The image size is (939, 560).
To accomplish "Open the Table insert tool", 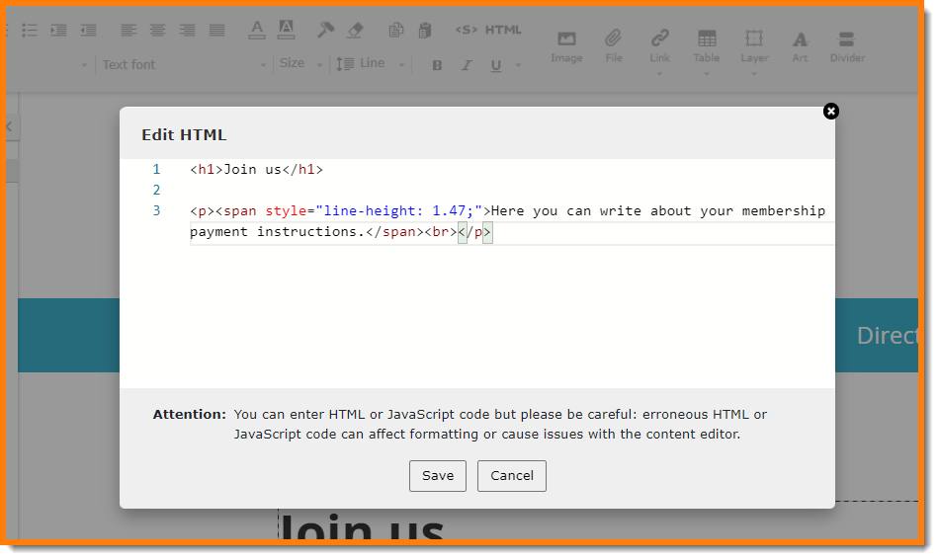I will pyautogui.click(x=706, y=45).
